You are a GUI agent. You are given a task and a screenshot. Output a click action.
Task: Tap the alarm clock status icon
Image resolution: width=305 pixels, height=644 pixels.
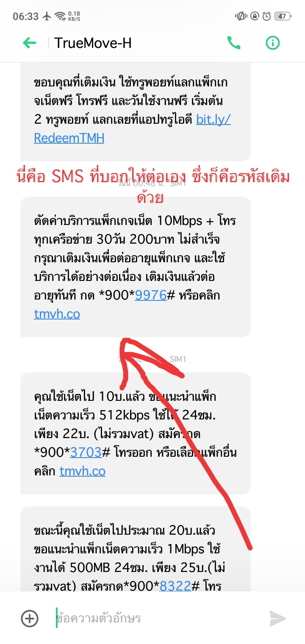coord(266,16)
